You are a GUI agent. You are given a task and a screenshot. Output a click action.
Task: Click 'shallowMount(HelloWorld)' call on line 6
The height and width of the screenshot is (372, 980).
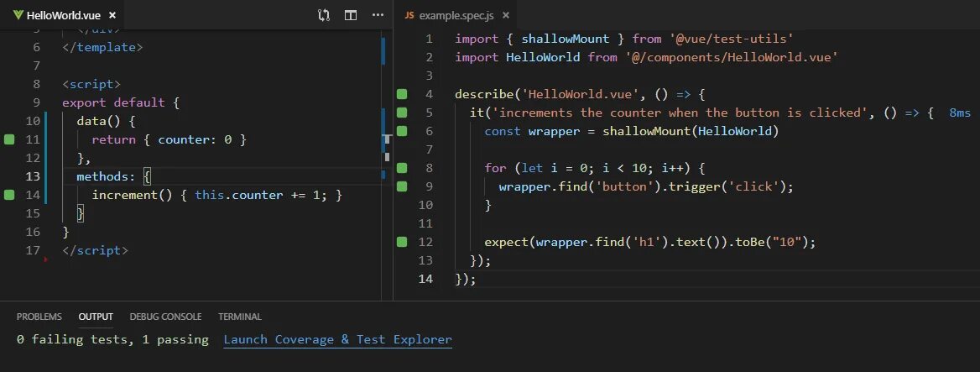pos(691,131)
